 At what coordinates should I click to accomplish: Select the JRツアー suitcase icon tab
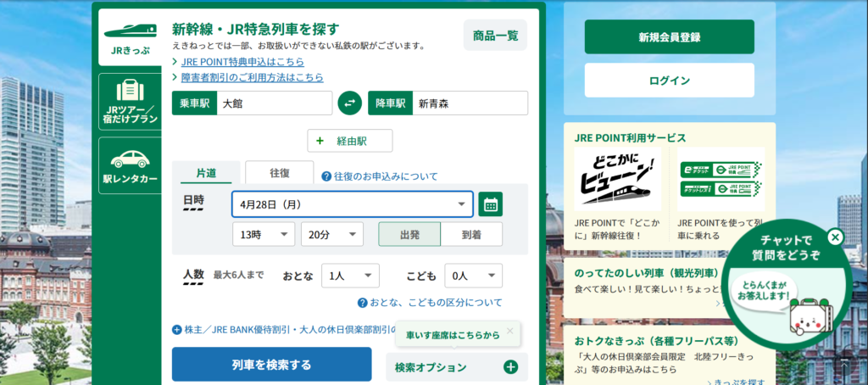130,103
